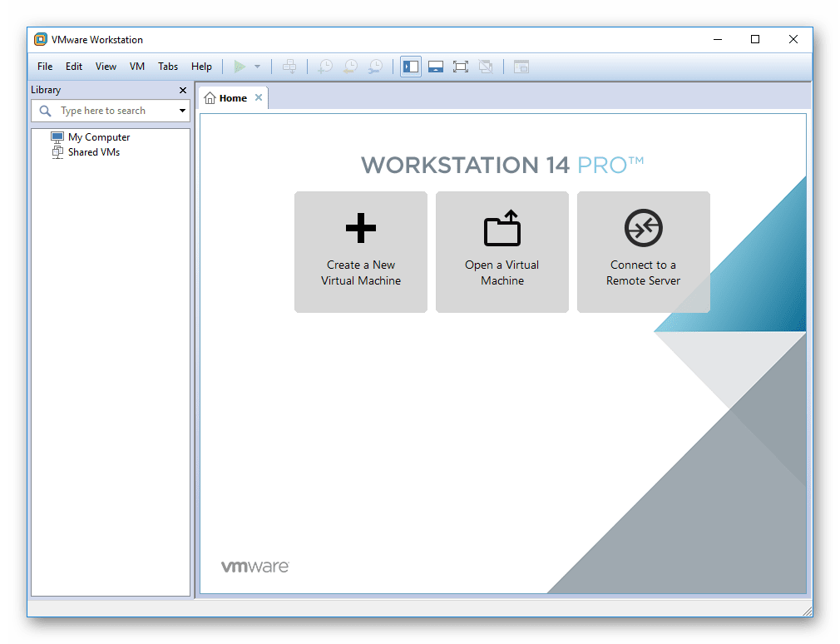Image resolution: width=840 pixels, height=644 pixels.
Task: Open the VM menu
Action: pyautogui.click(x=136, y=66)
